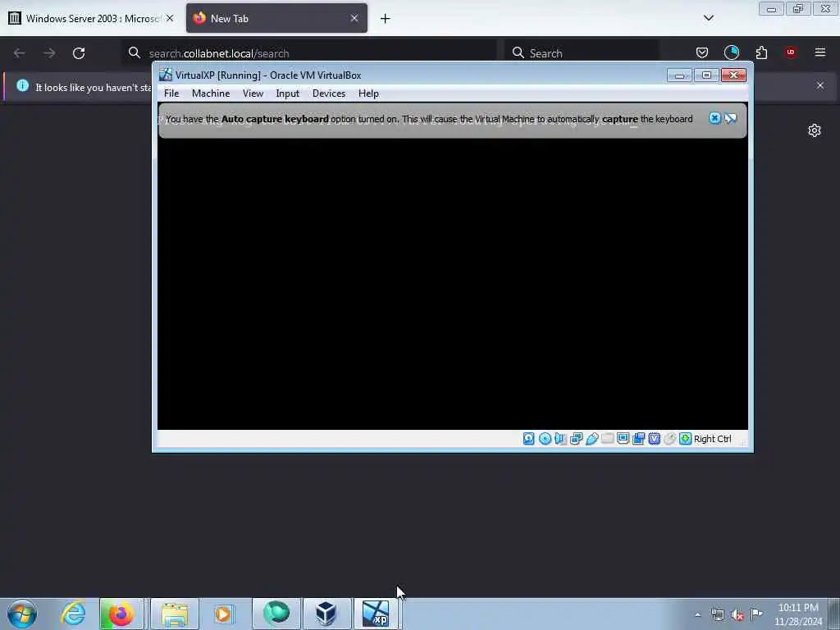
Task: Launch Internet Explorer from the taskbar
Action: tap(73, 614)
